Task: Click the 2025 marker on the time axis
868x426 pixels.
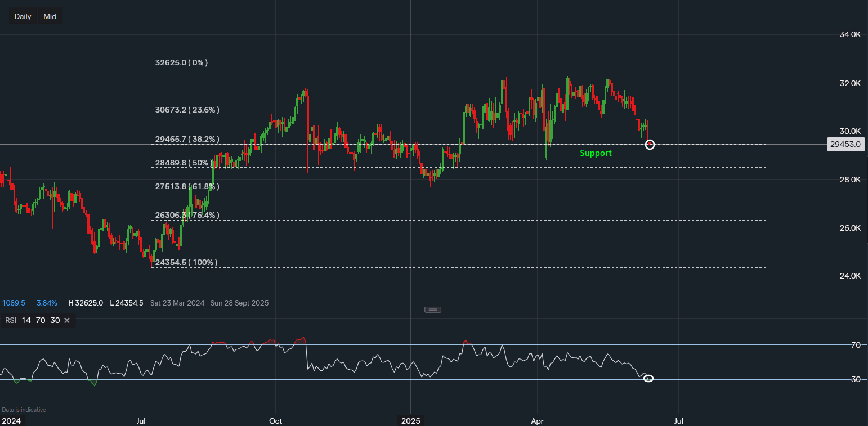Action: click(x=410, y=420)
